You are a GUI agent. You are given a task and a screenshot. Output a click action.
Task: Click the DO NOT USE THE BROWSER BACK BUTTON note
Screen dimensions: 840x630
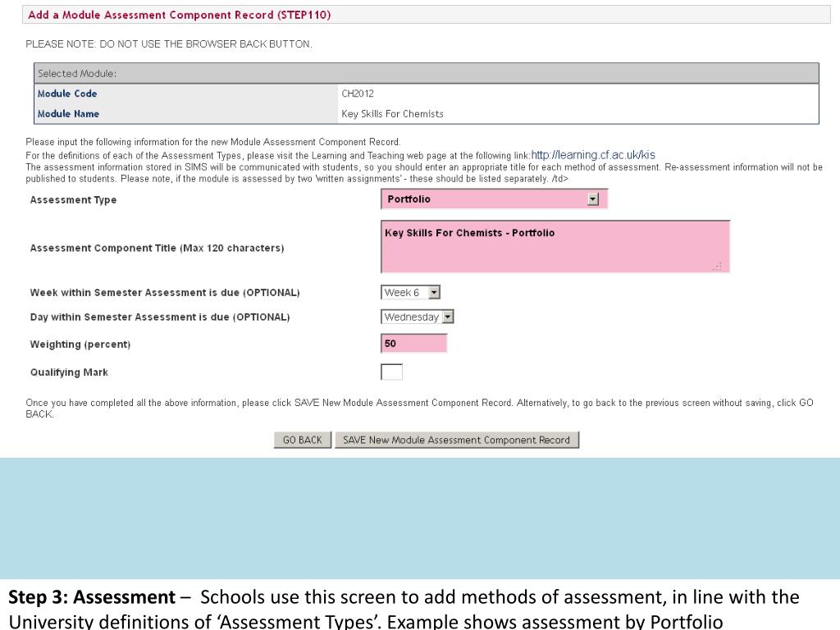coord(169,44)
